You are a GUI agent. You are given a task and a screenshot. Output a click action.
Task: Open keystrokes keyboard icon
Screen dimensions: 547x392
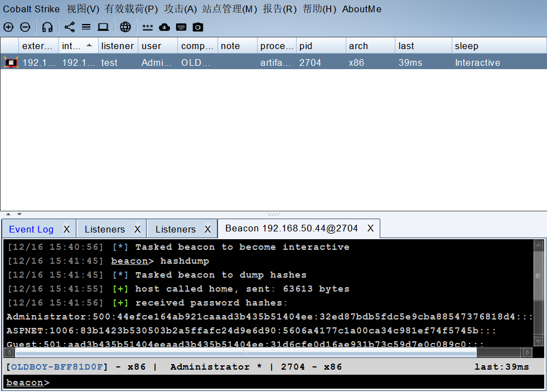[x=181, y=27]
